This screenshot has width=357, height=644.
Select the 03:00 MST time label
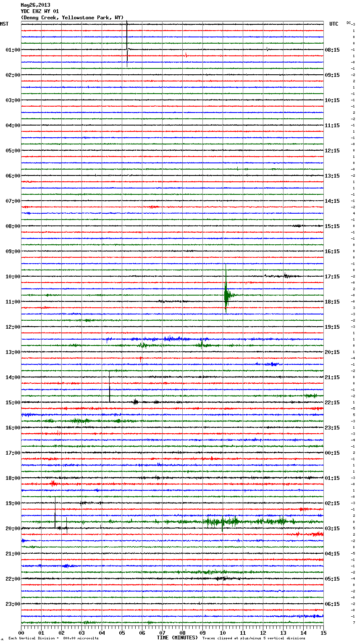click(13, 100)
